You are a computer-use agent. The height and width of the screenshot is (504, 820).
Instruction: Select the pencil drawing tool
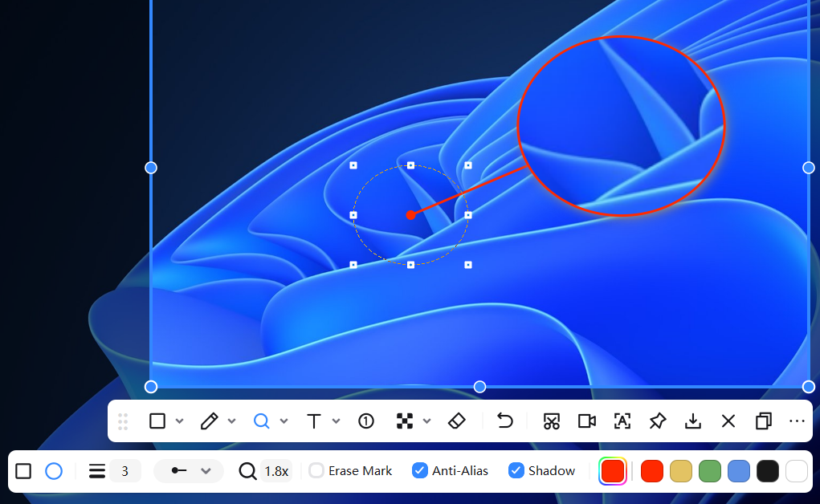[209, 421]
